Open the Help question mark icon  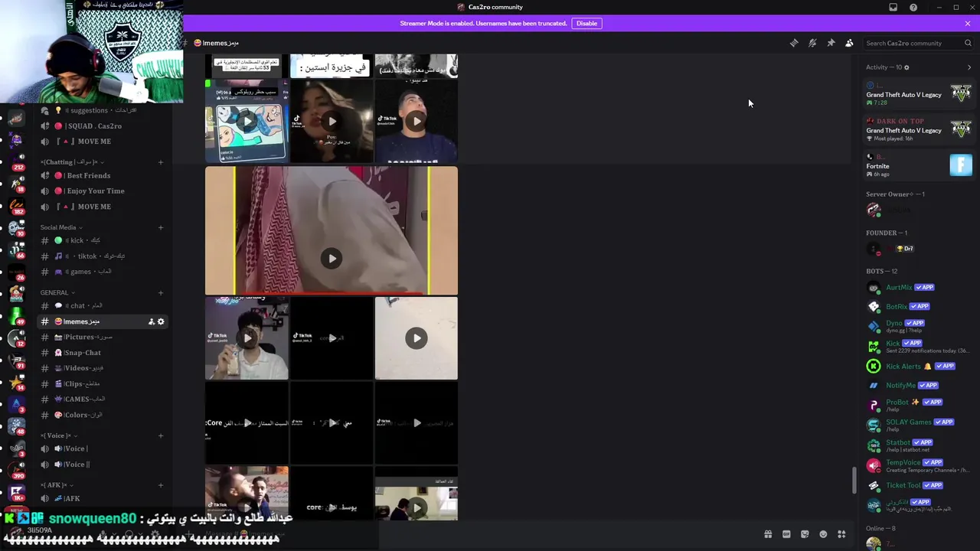pyautogui.click(x=913, y=8)
